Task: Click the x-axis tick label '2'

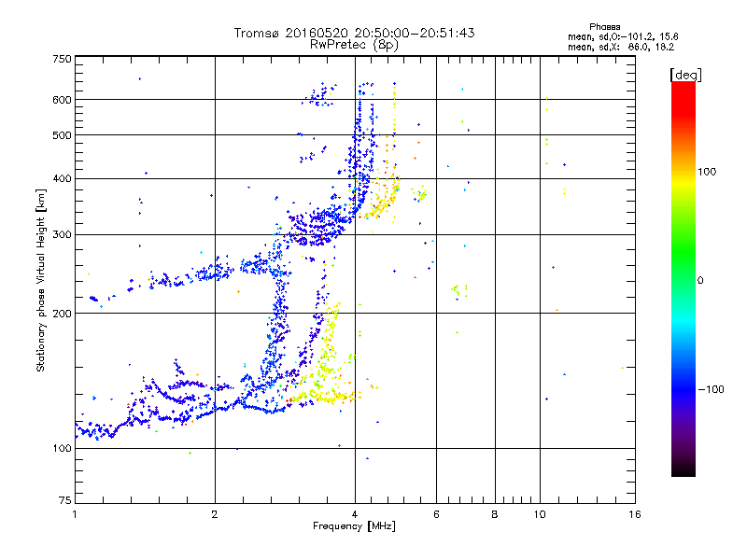Action: tap(215, 514)
